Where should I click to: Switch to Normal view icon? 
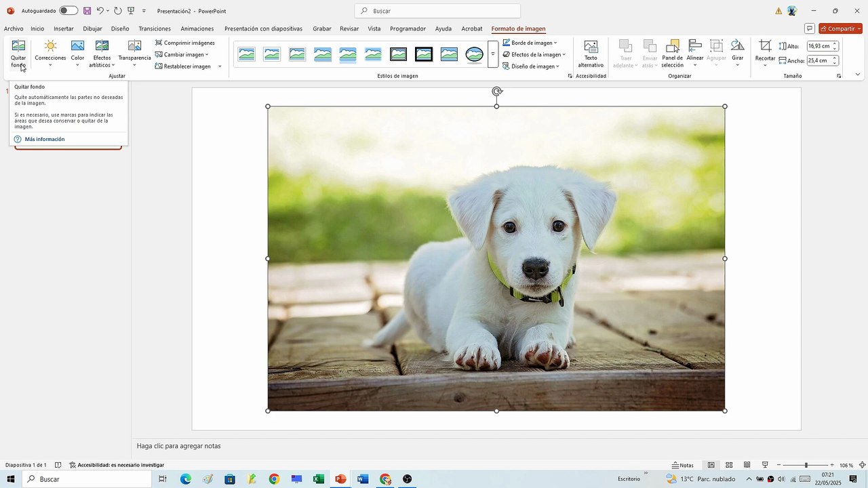[711, 465]
